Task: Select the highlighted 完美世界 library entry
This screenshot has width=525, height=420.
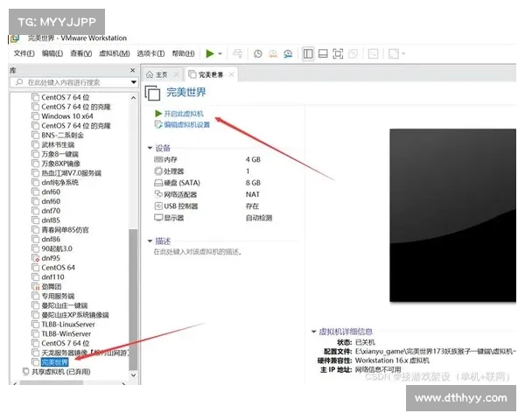Action: (54, 362)
